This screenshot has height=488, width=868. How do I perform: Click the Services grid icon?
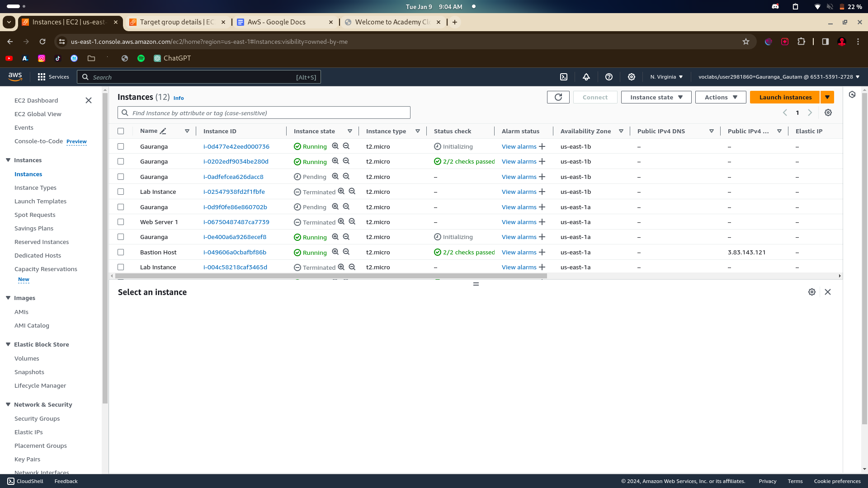tap(42, 77)
